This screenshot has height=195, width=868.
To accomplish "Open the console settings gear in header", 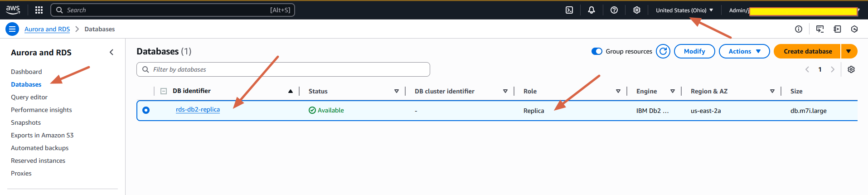I will coord(637,10).
